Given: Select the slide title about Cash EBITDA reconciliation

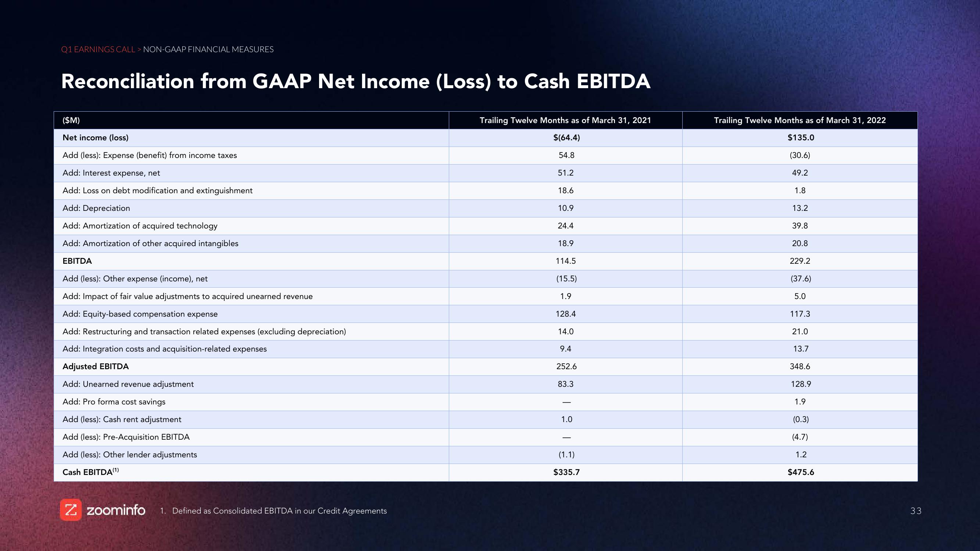Looking at the screenshot, I should pos(356,82).
